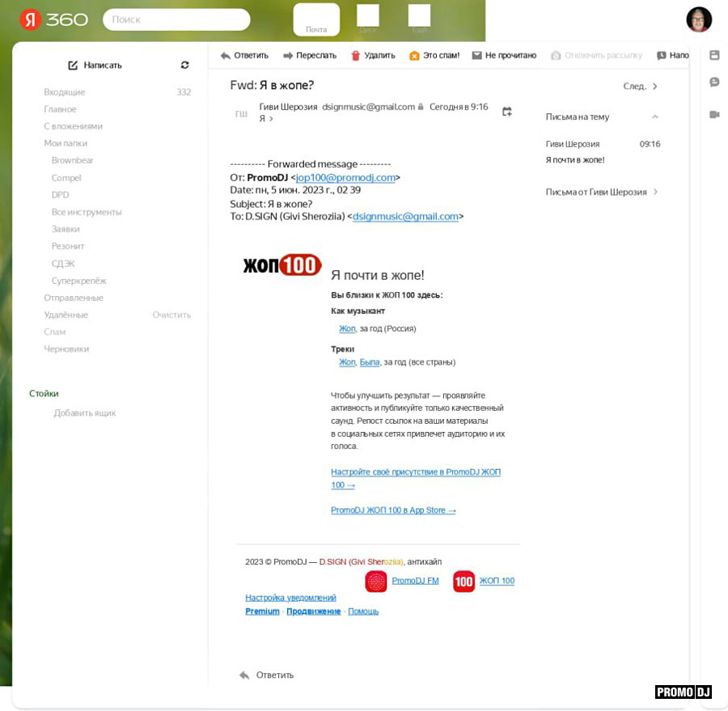
Task: Open the Входящие folder
Action: [65, 92]
